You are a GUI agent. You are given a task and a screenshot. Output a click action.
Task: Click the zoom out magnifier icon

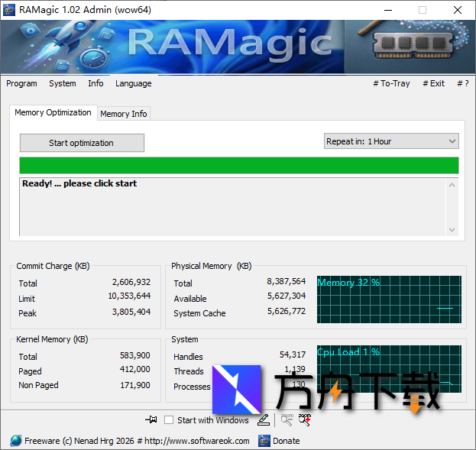click(x=287, y=419)
